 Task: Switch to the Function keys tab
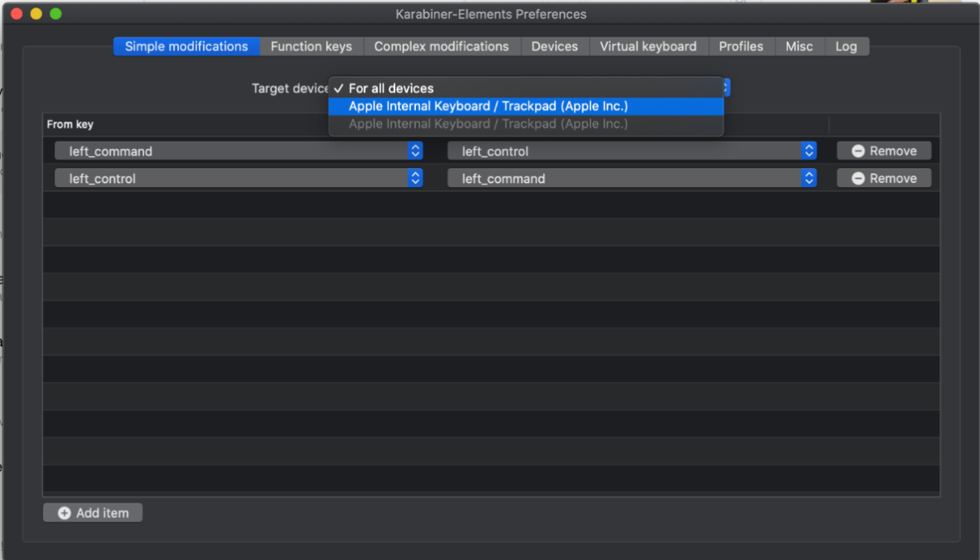311,47
